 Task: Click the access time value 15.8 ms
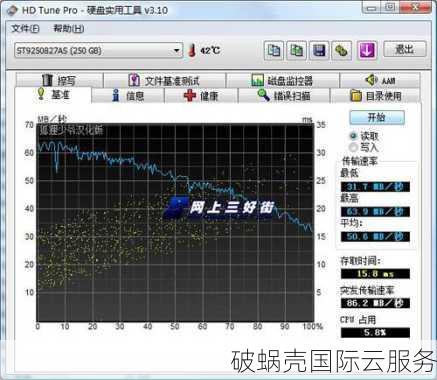(x=375, y=274)
